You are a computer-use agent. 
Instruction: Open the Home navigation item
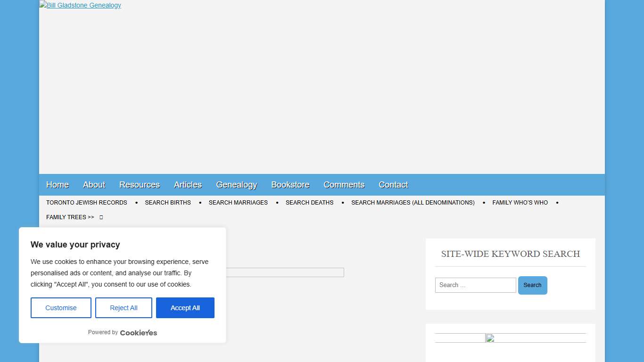[x=58, y=185]
